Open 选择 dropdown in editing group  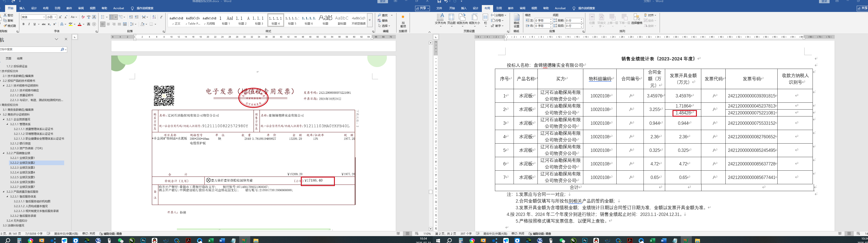384,26
